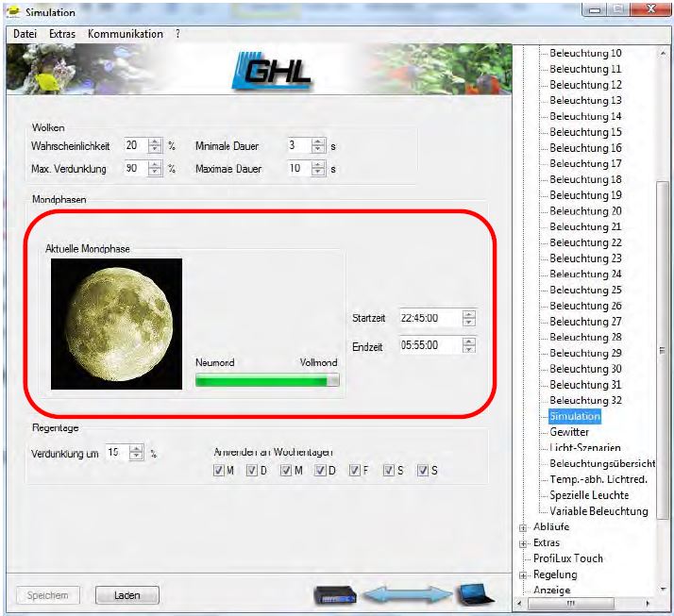Viewport: 674px width, 616px height.
Task: Click into the Startzeit time field
Action: pos(429,319)
